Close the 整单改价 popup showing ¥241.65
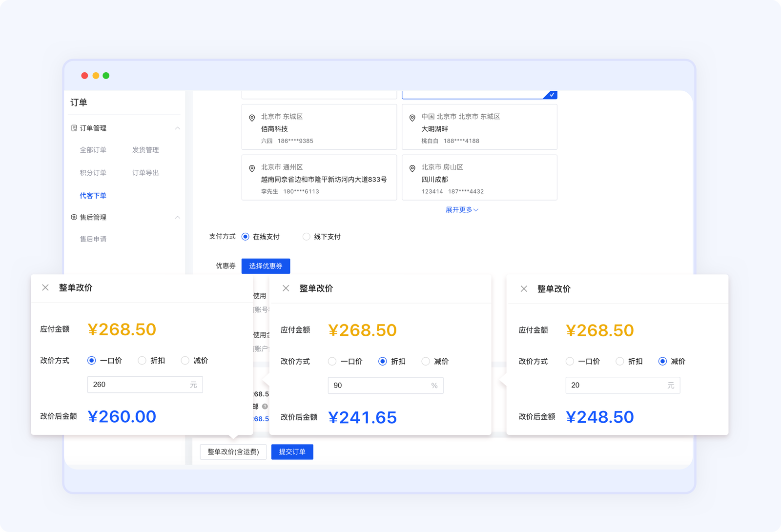This screenshot has height=532, width=781. pyautogui.click(x=286, y=288)
